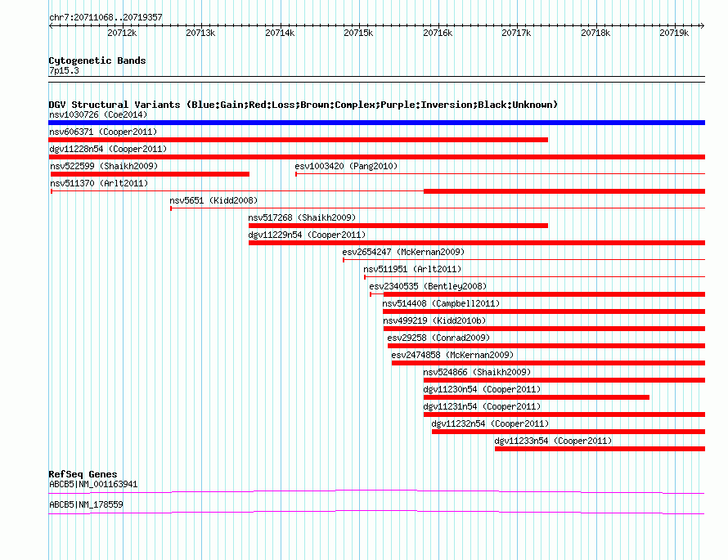Image resolution: width=728 pixels, height=560 pixels.
Task: Click the dgv11233n54 (Cooper2011) label
Action: 553,441
